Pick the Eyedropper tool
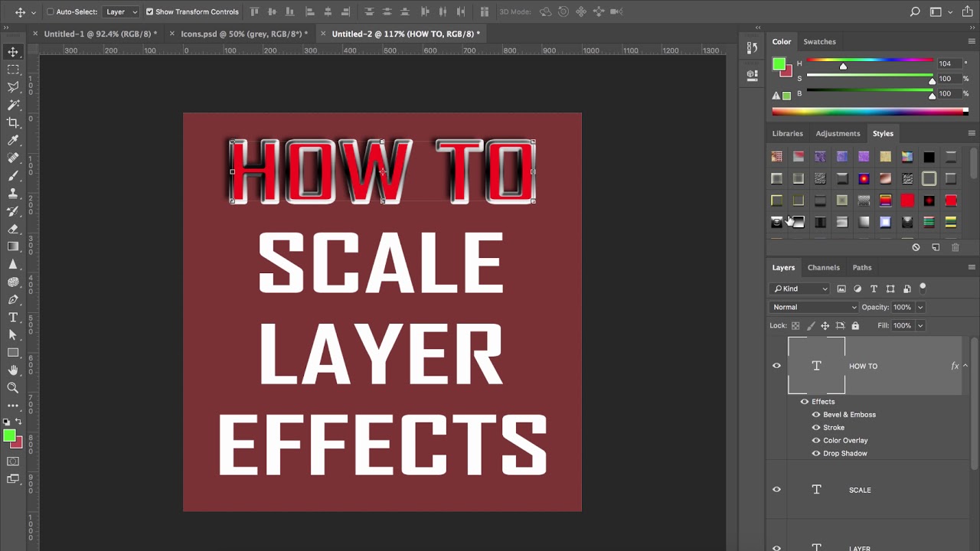Screen dimensions: 980x551 pyautogui.click(x=13, y=140)
